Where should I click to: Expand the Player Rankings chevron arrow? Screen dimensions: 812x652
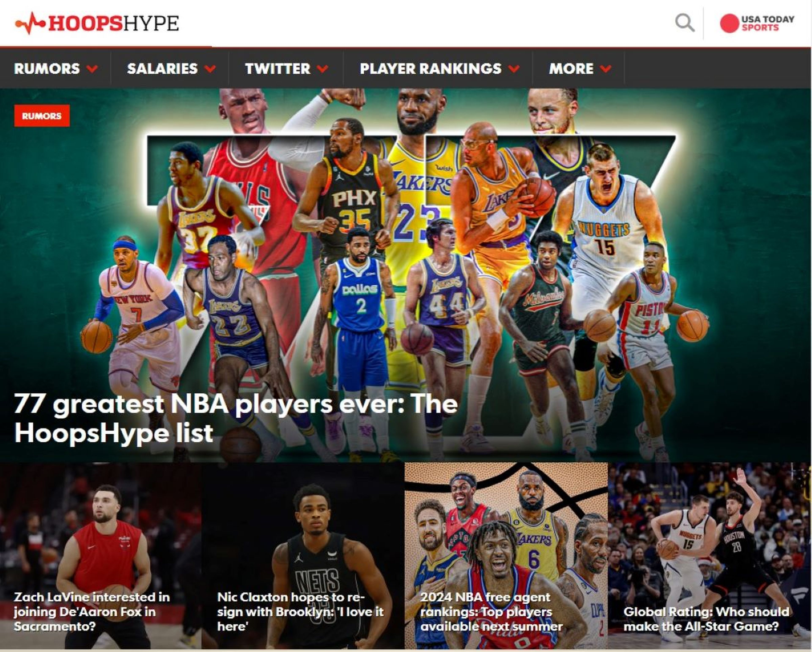514,69
